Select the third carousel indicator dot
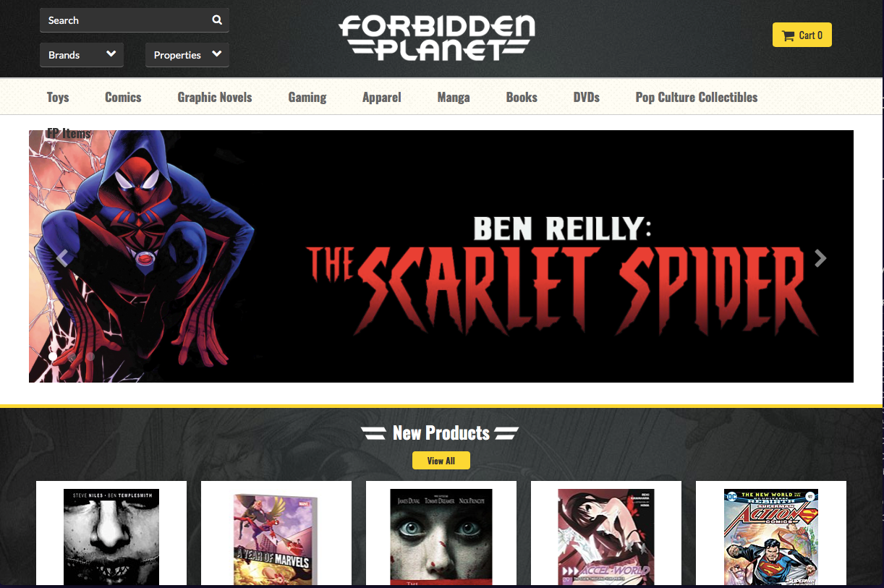 (x=90, y=357)
